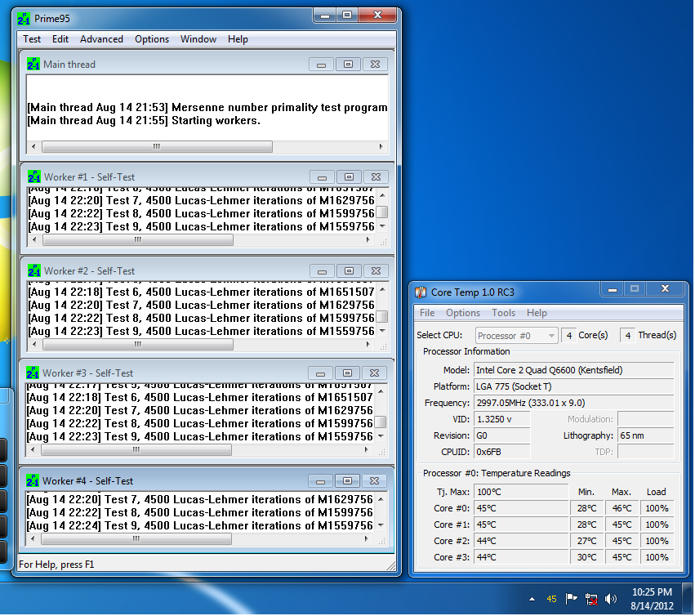This screenshot has height=616, width=695.
Task: Open Prime95 Options menu
Action: (x=152, y=39)
